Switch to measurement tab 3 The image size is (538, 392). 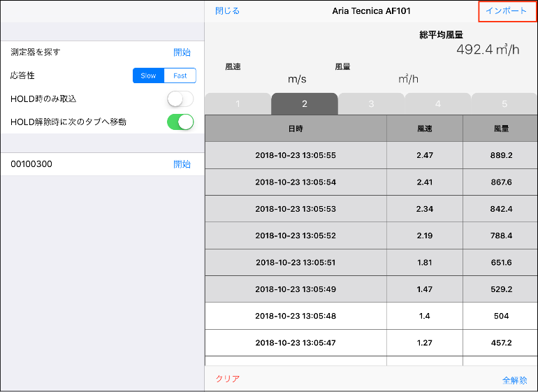coord(371,104)
